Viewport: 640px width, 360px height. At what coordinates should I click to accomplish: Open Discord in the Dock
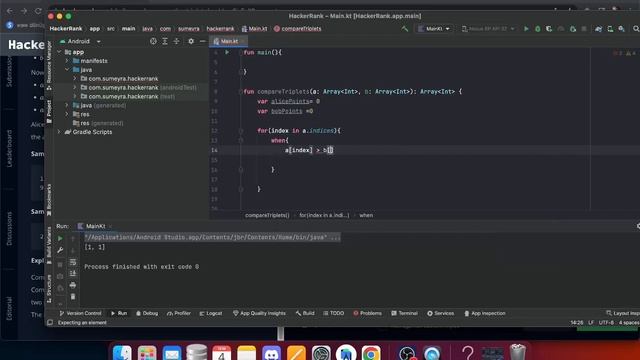pyautogui.click(x=271, y=353)
